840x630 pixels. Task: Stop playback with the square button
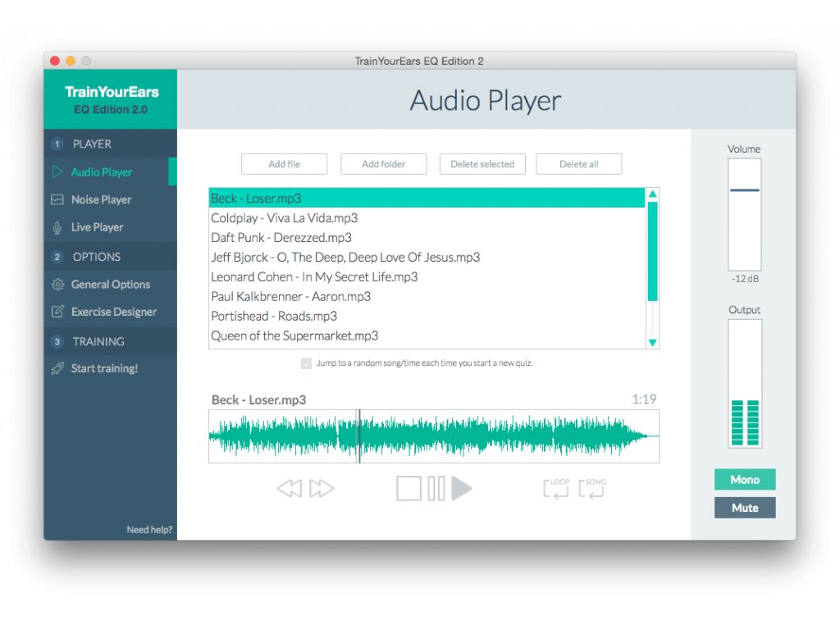click(409, 488)
